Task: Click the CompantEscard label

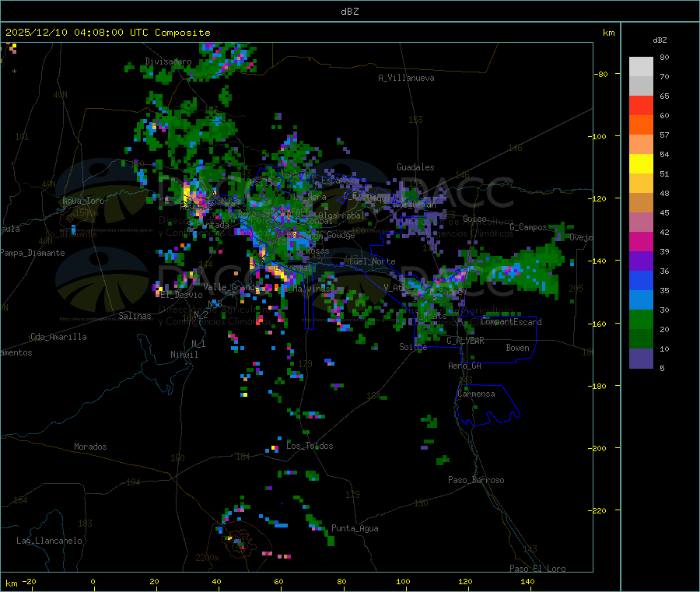Action: [x=512, y=322]
